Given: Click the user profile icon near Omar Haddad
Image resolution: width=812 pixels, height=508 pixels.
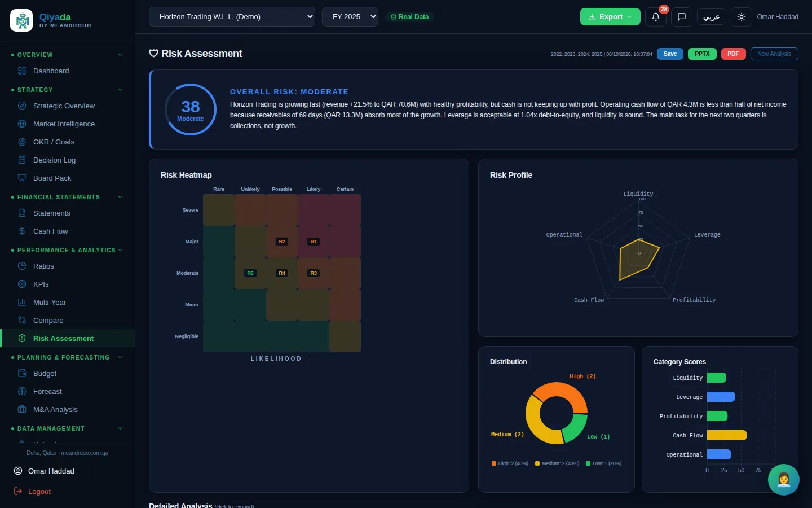Looking at the screenshot, I should (x=18, y=471).
